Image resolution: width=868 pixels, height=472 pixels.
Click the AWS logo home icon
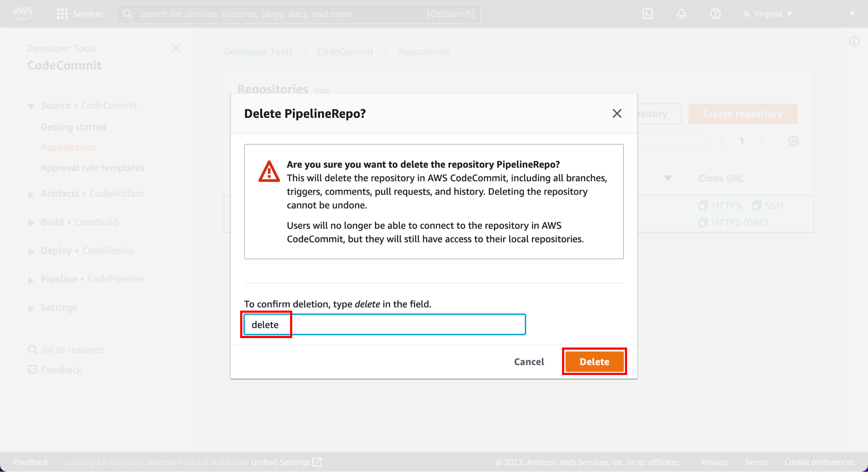click(22, 13)
